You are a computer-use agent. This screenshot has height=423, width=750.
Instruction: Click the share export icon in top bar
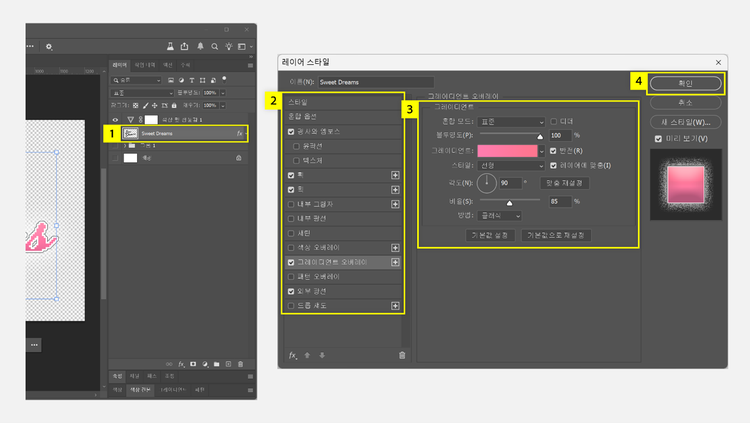pyautogui.click(x=185, y=46)
